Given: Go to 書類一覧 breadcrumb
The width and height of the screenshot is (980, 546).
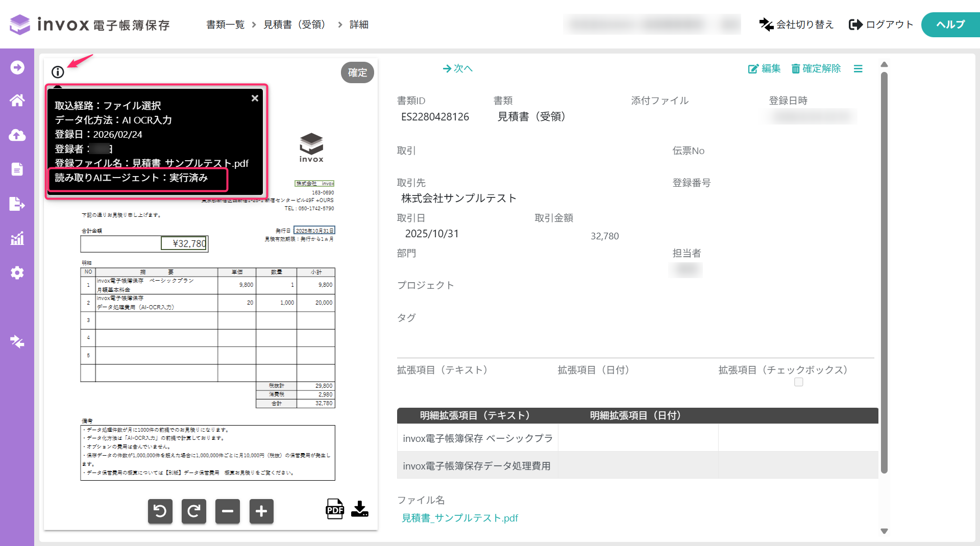Looking at the screenshot, I should point(225,24).
